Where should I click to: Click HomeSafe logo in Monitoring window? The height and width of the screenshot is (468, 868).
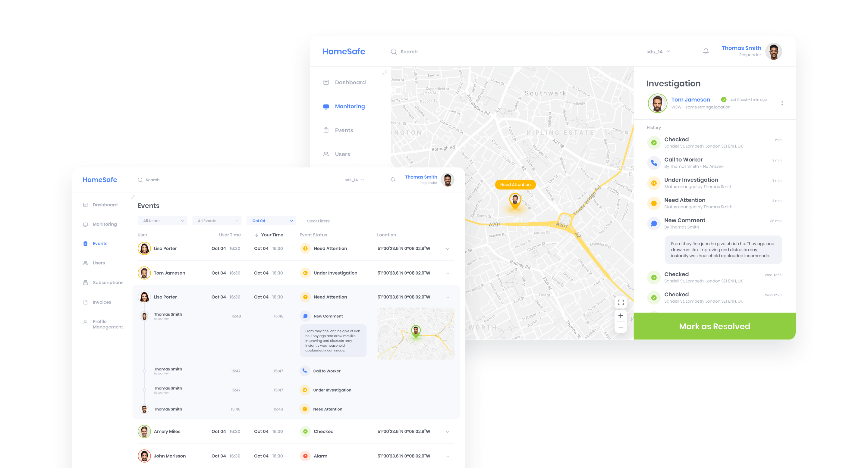coord(344,51)
